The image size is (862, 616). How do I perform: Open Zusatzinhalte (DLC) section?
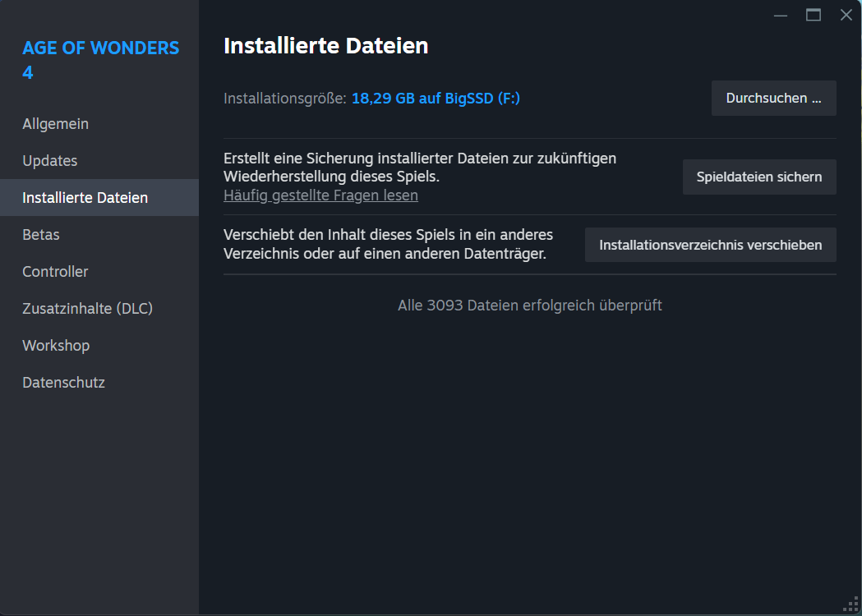[99, 308]
